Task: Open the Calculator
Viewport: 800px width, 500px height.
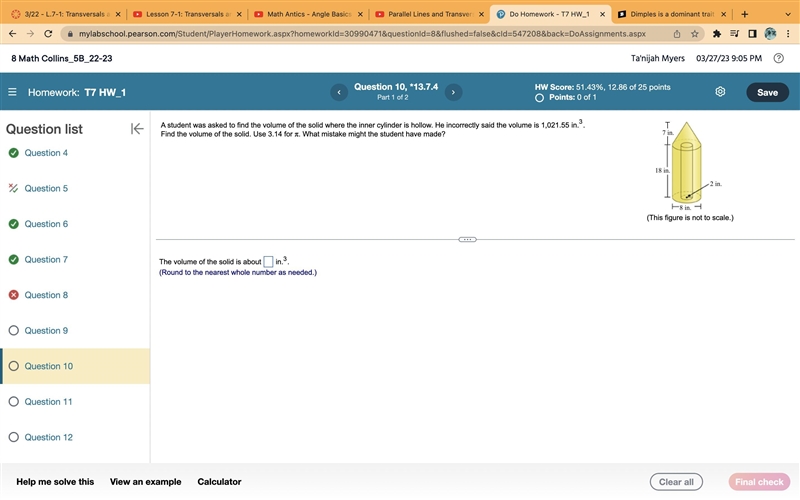Action: click(219, 482)
